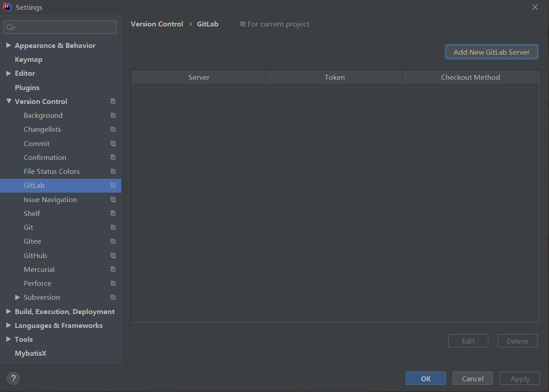Viewport: 549px width, 392px height.
Task: Click project-level icon next to Commit
Action: [x=113, y=143]
